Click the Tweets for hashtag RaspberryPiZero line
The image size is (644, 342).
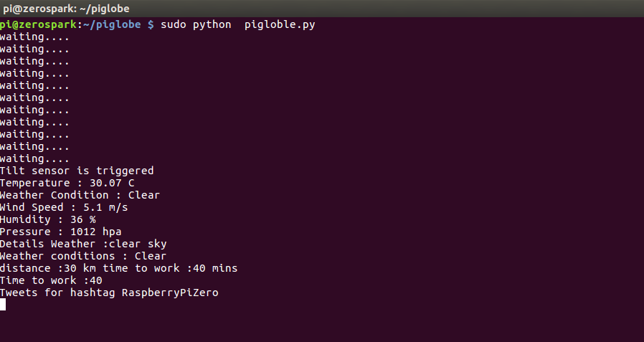coord(109,293)
